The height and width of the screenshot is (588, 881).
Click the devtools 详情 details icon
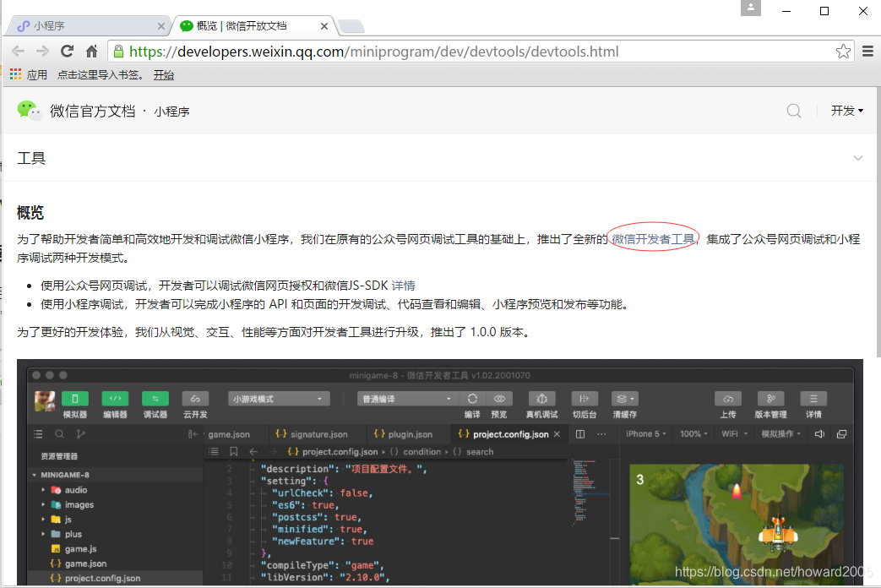813,399
